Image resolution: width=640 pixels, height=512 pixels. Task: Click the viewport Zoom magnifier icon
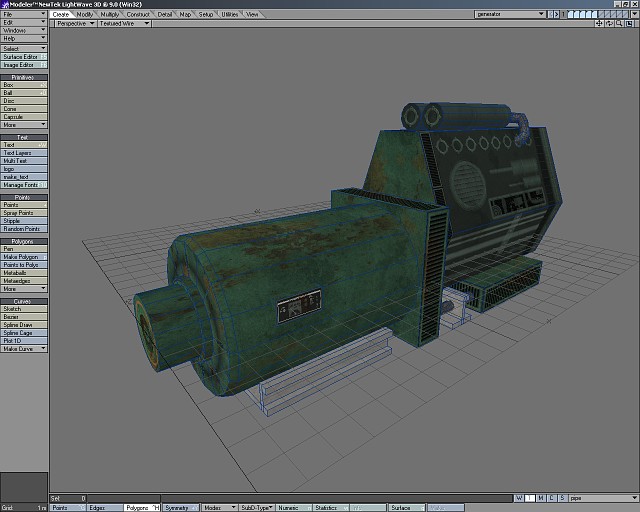[x=620, y=24]
